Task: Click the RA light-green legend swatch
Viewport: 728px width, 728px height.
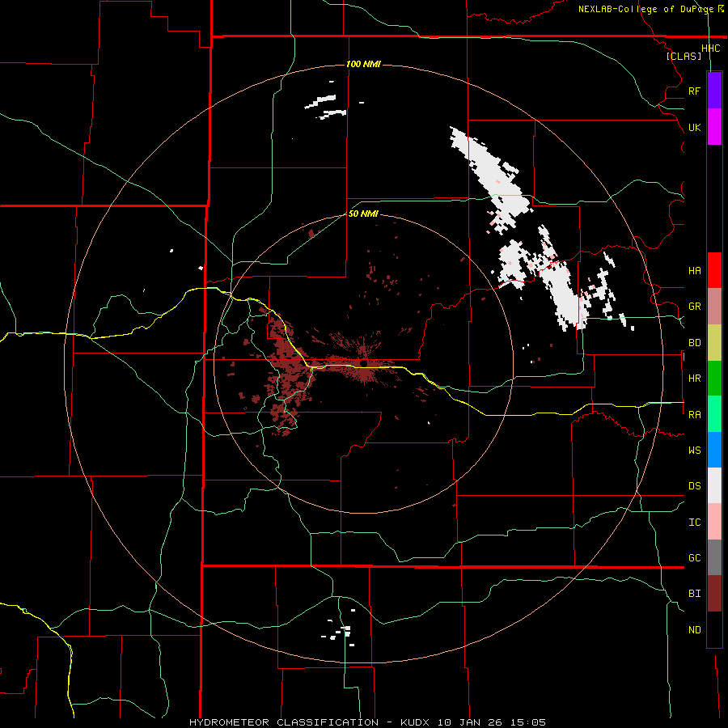Action: click(x=714, y=414)
